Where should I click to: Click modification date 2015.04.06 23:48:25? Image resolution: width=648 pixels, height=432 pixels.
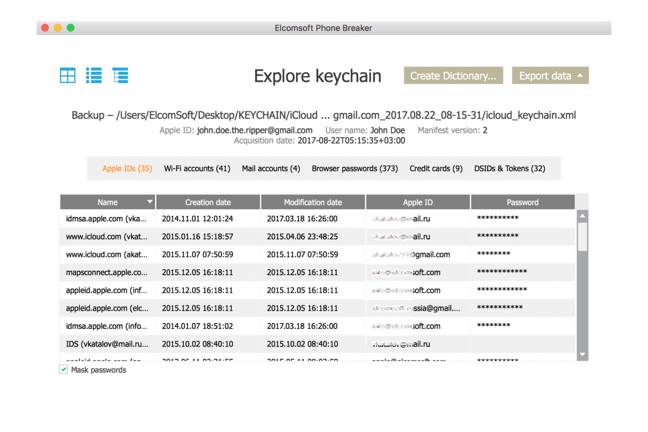[x=303, y=236]
